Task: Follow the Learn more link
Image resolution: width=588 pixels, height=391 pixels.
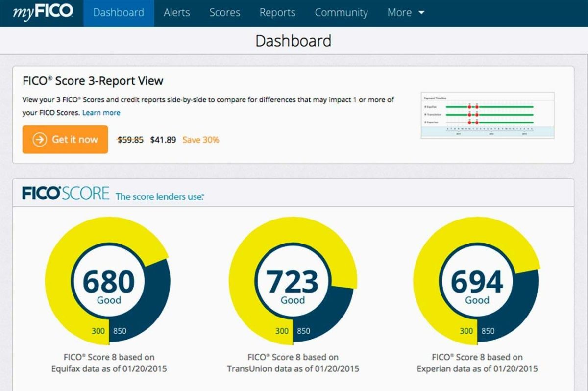Action: coord(101,113)
